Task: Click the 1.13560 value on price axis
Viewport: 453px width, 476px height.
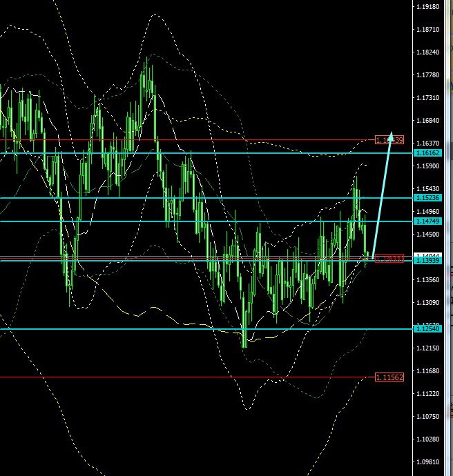Action: (430, 280)
